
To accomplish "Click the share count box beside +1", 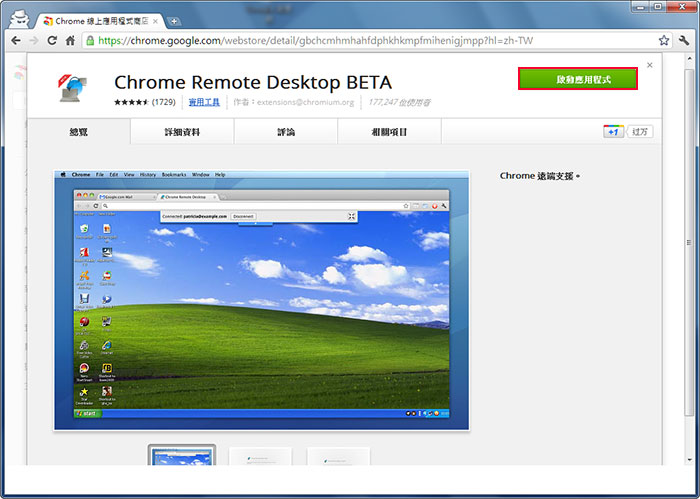I will [x=640, y=132].
